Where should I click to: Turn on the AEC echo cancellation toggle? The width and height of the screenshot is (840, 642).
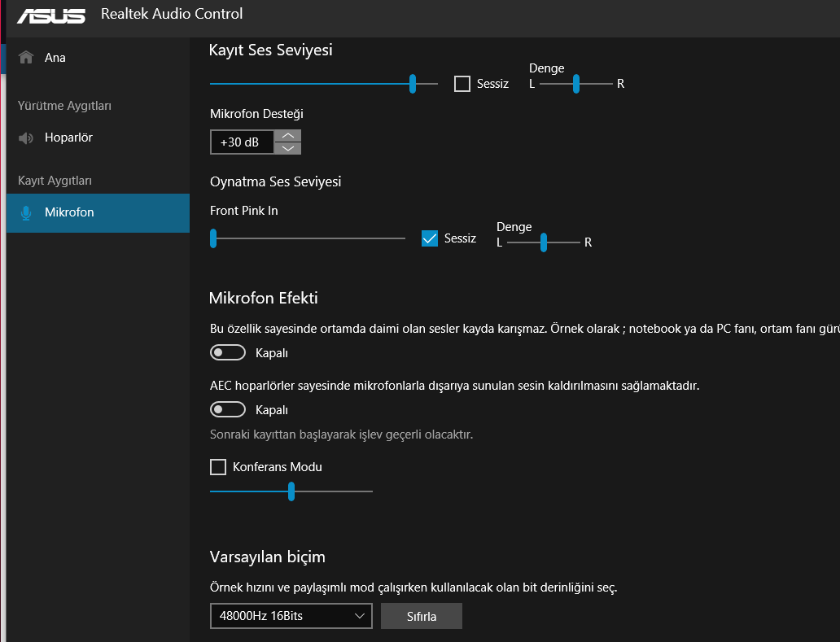[228, 409]
